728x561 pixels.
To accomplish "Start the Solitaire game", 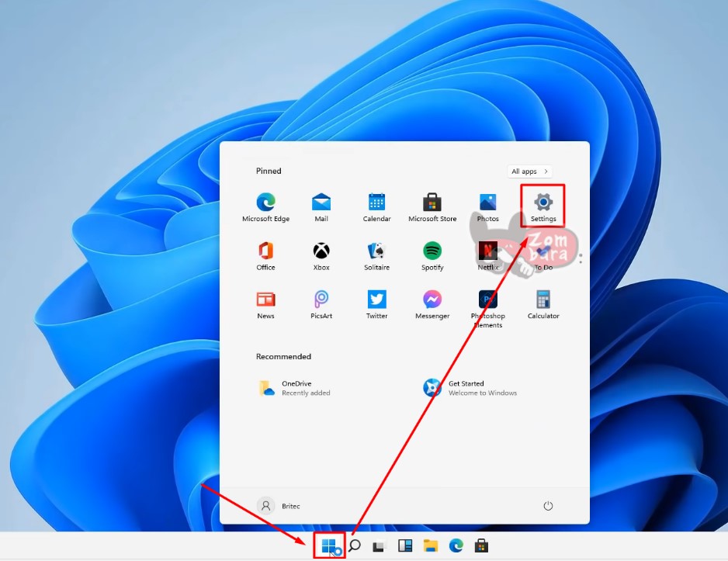I will pos(376,256).
